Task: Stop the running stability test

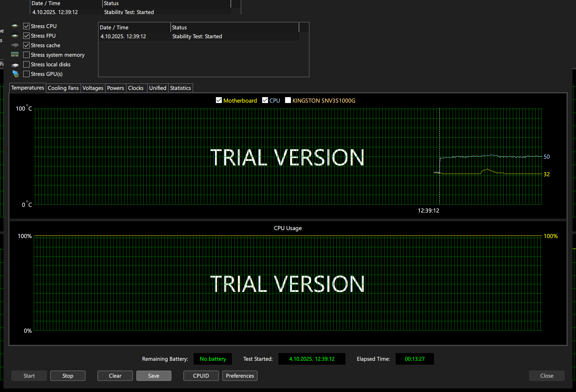Action: (68, 376)
